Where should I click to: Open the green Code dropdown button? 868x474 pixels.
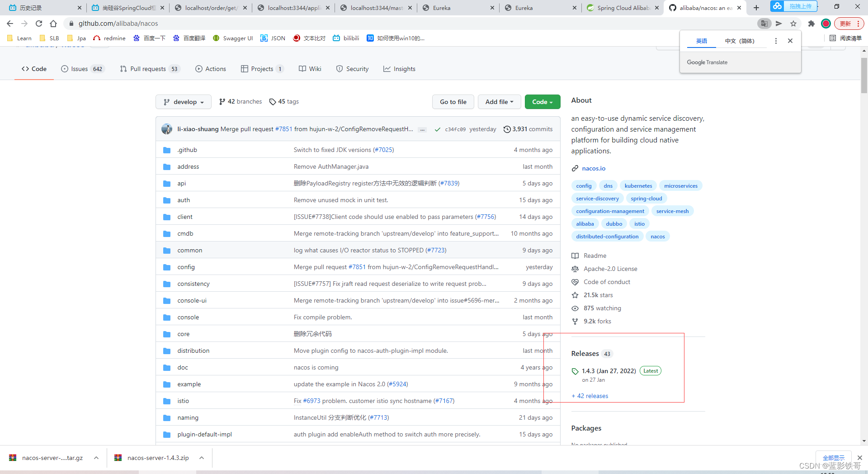pos(542,102)
